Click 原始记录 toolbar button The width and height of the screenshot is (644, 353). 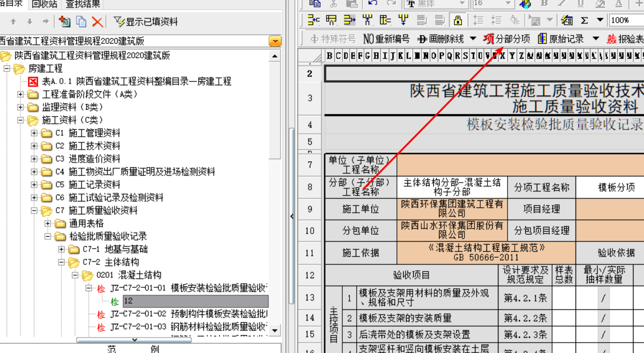pyautogui.click(x=561, y=39)
